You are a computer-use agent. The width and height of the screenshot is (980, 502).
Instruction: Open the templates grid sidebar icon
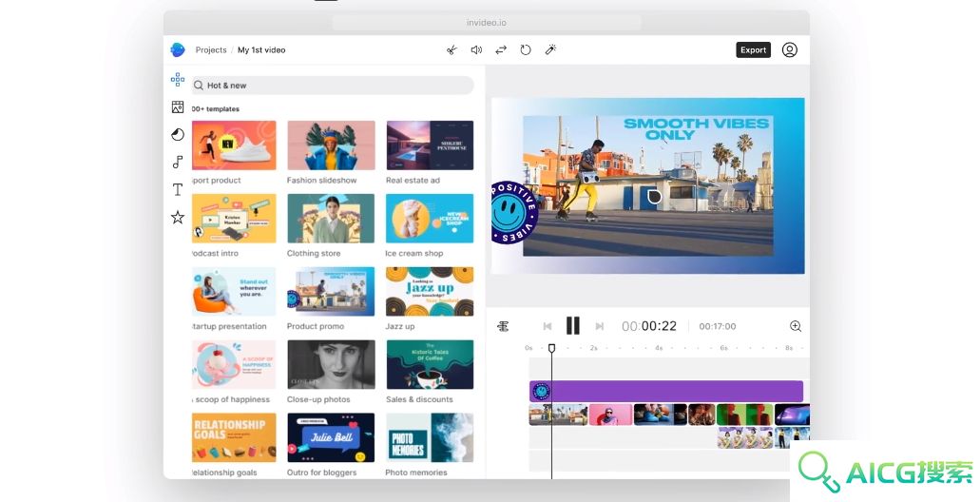click(178, 80)
